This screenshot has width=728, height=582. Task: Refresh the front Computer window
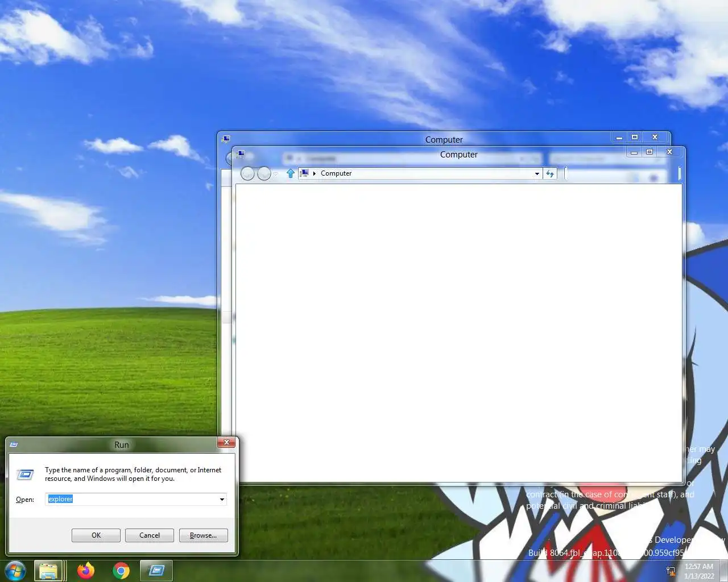(x=550, y=174)
